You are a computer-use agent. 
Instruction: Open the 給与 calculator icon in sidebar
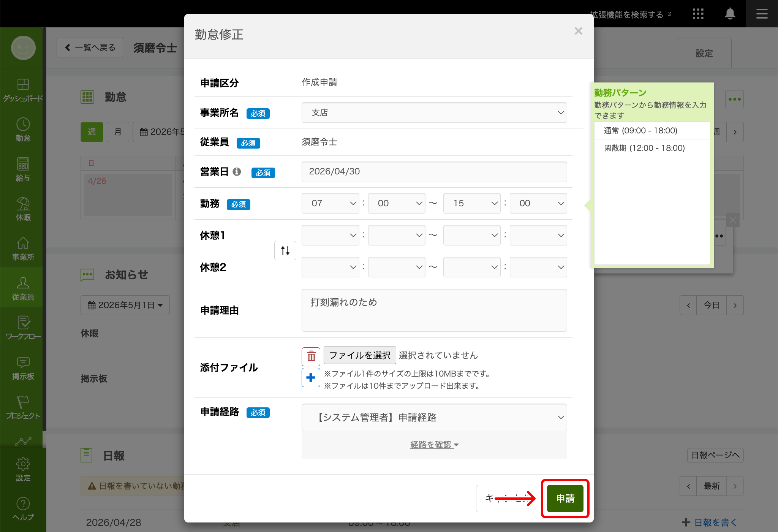pos(23,169)
